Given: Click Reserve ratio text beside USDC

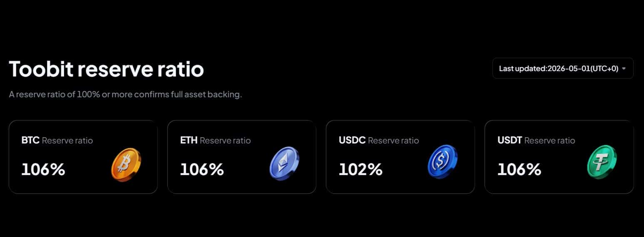Looking at the screenshot, I should 393,141.
